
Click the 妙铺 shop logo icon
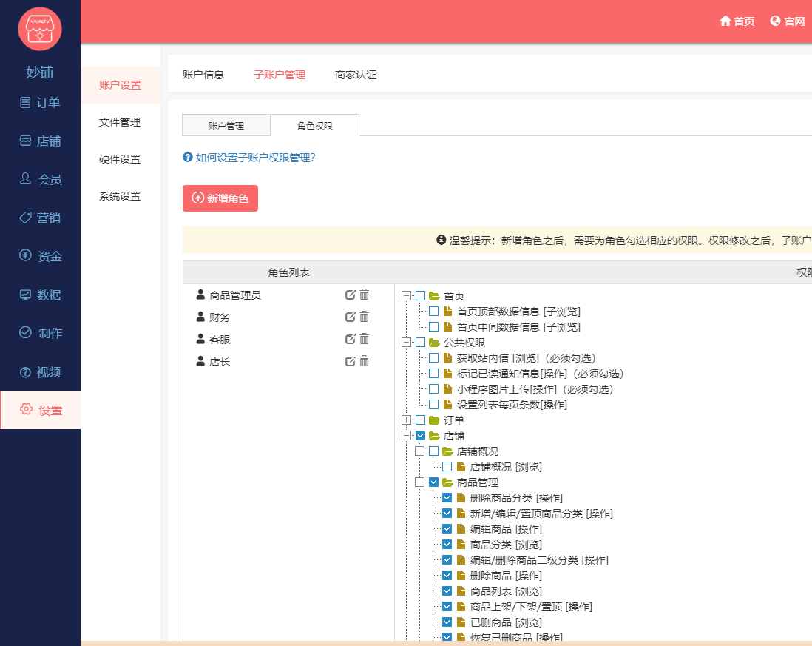pyautogui.click(x=40, y=29)
